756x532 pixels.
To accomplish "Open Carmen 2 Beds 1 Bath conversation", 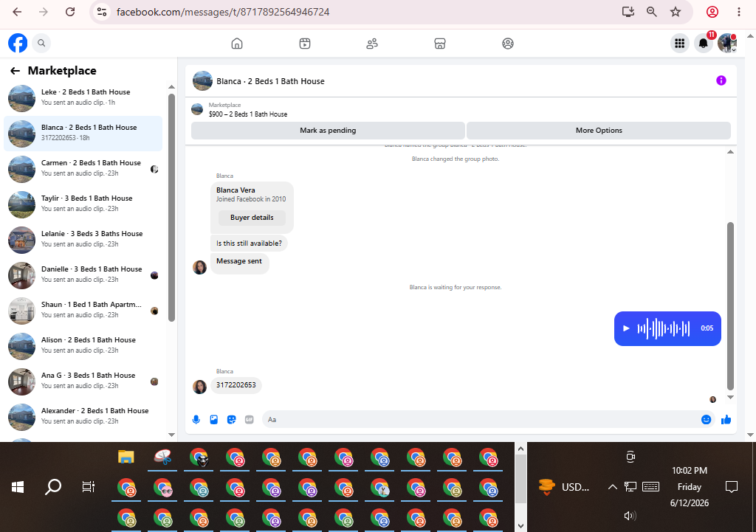I will 83,169.
